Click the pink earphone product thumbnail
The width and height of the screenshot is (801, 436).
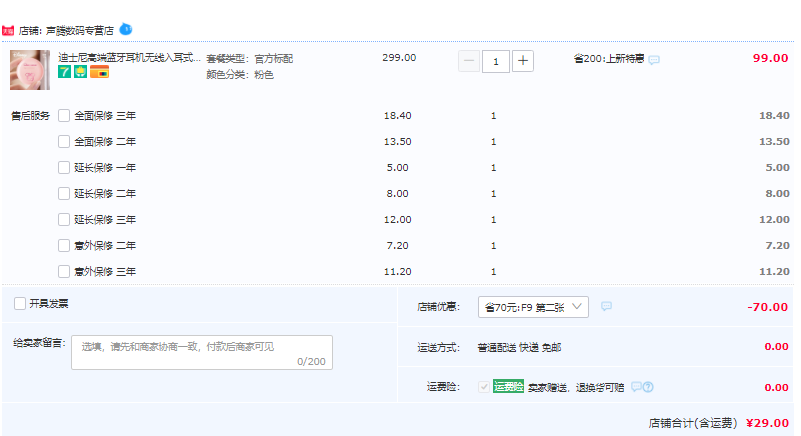tap(30, 70)
